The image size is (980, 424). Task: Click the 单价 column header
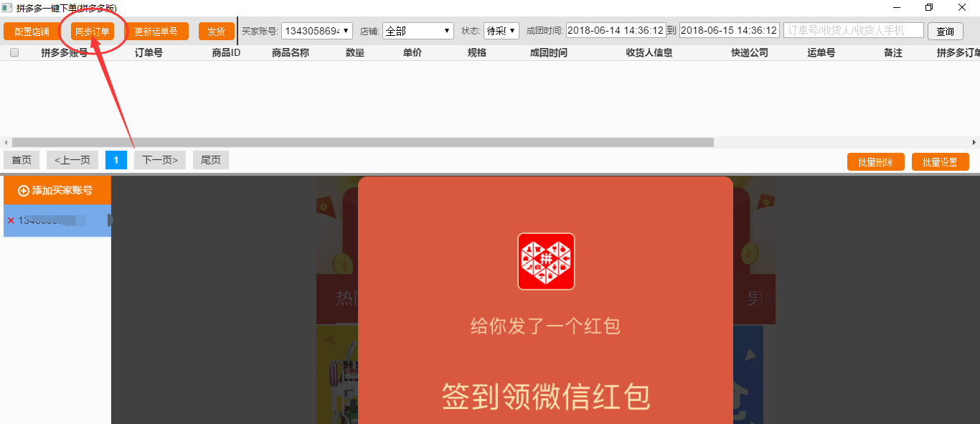413,52
